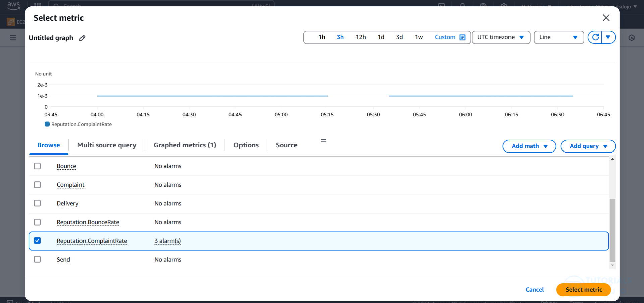644x303 pixels.
Task: Open the 3 alarm(s) link
Action: tap(168, 241)
